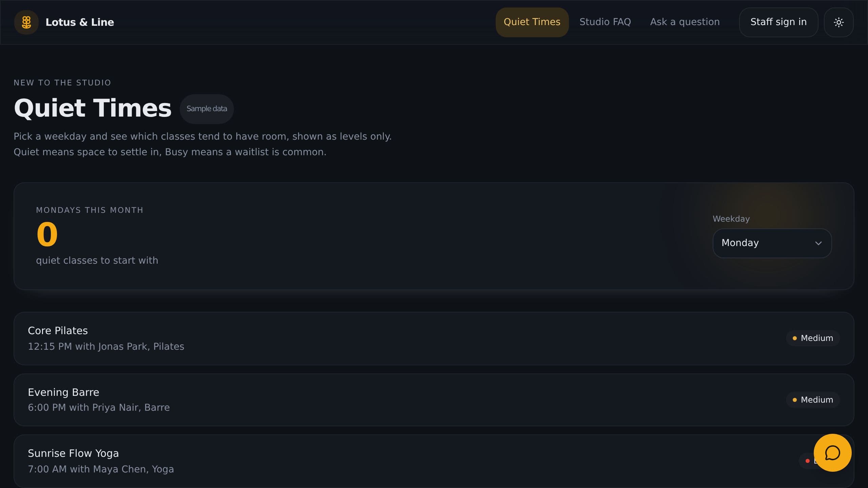Open the Studio FAQ page
Screen dimensions: 868x488
[605, 22]
